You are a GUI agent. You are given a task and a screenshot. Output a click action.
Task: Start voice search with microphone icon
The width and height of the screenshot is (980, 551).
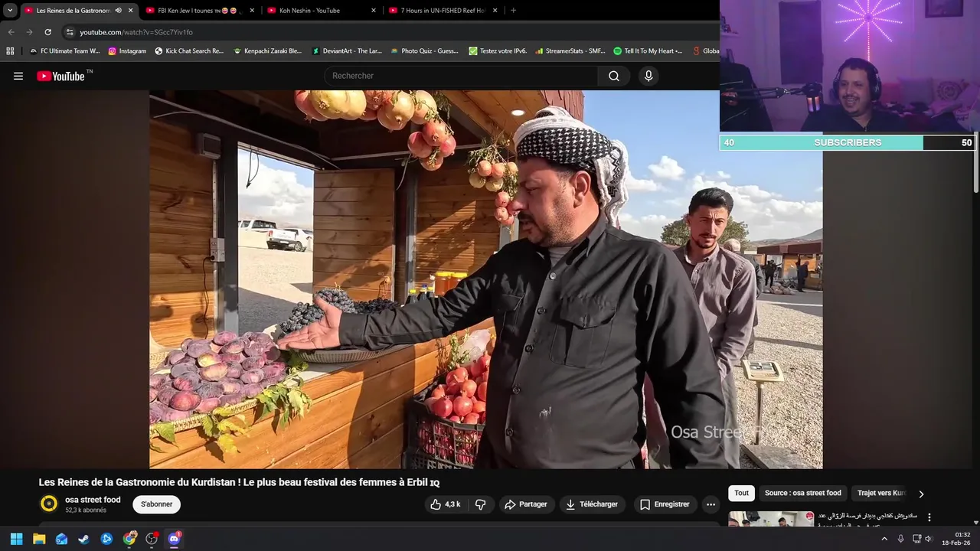point(648,76)
